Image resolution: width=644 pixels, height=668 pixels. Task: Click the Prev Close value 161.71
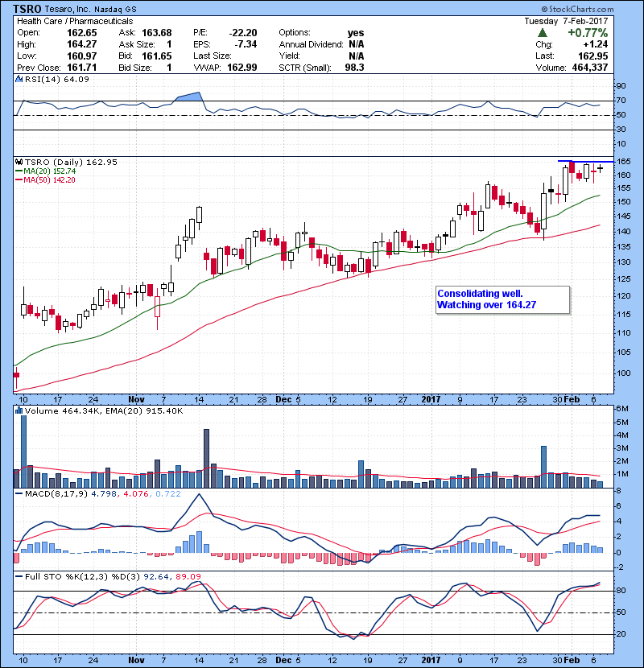click(x=82, y=68)
